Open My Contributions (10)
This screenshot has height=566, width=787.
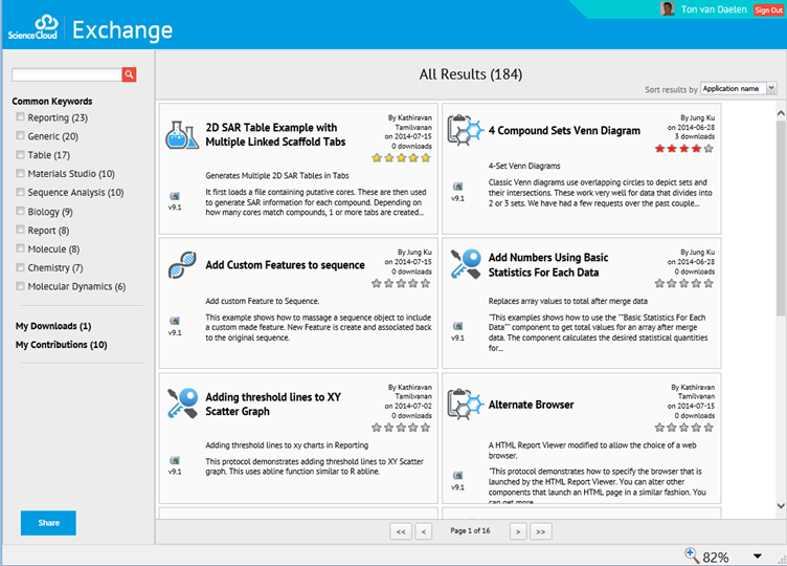point(61,345)
